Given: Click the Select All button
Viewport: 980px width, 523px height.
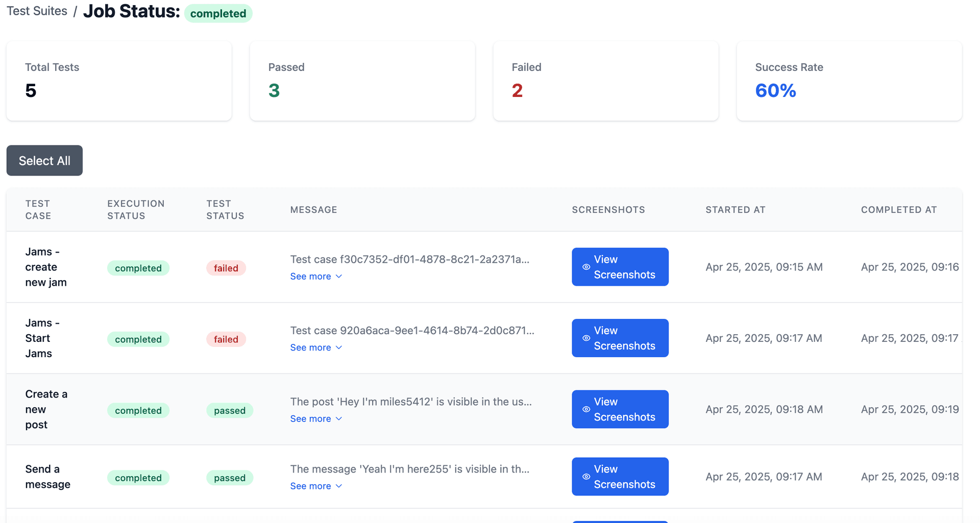Looking at the screenshot, I should point(44,160).
